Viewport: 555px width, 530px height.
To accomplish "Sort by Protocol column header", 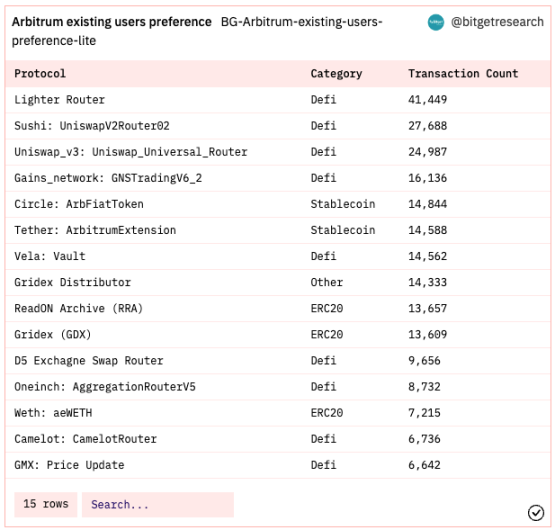I will 40,74.
